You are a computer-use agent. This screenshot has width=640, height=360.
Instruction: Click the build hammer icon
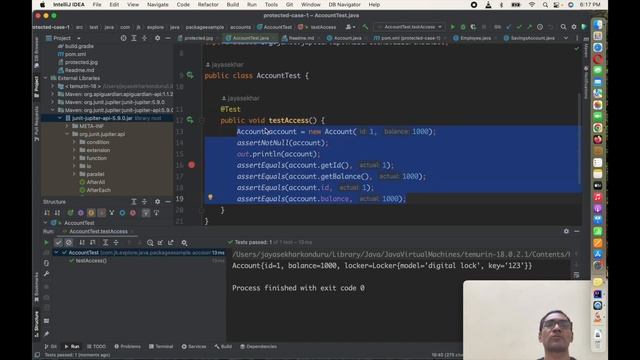pyautogui.click(x=365, y=27)
